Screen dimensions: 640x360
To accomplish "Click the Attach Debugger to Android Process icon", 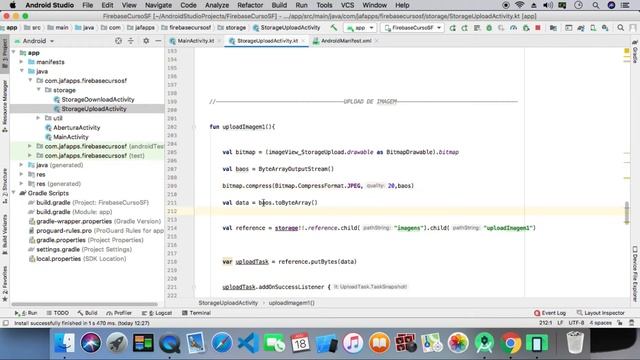I will pyautogui.click(x=526, y=28).
